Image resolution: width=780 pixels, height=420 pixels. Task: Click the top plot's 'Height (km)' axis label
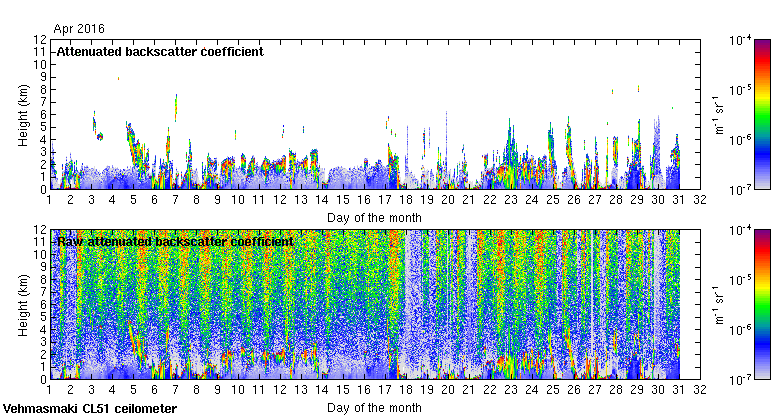tap(23, 115)
